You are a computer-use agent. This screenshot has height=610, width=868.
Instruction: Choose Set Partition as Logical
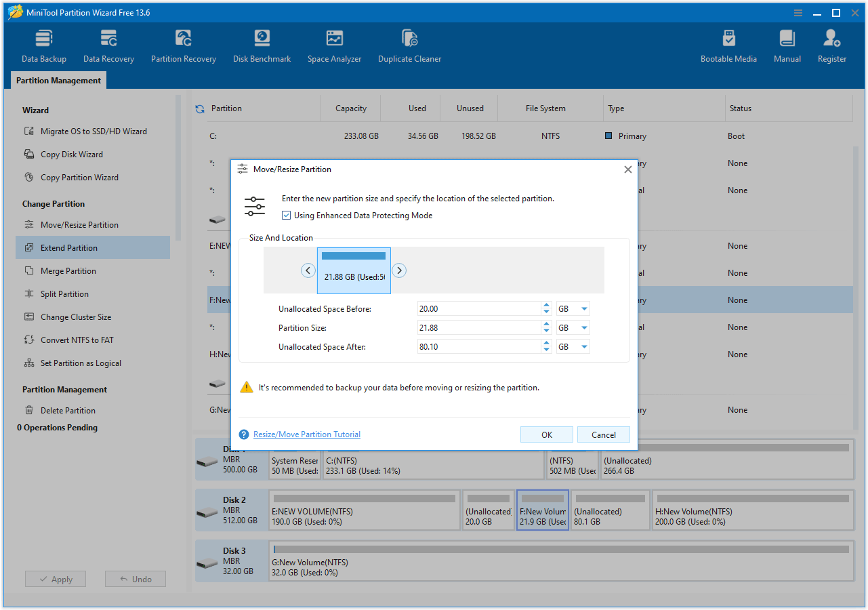click(x=73, y=363)
